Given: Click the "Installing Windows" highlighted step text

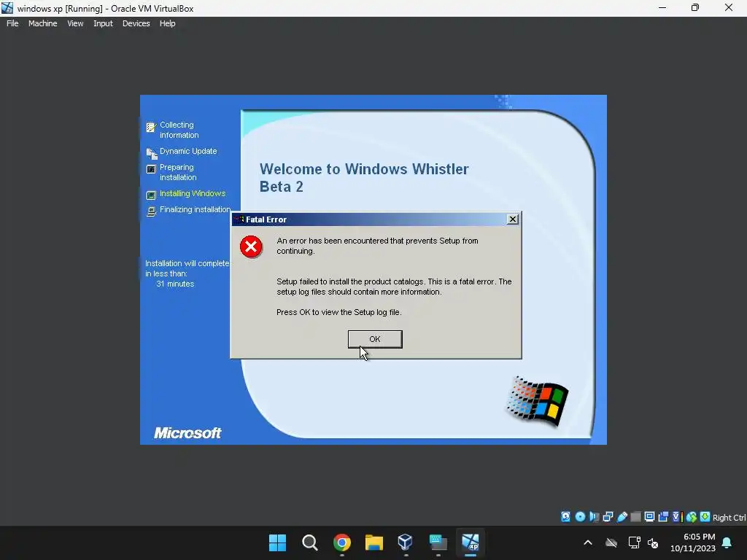Looking at the screenshot, I should pos(193,193).
